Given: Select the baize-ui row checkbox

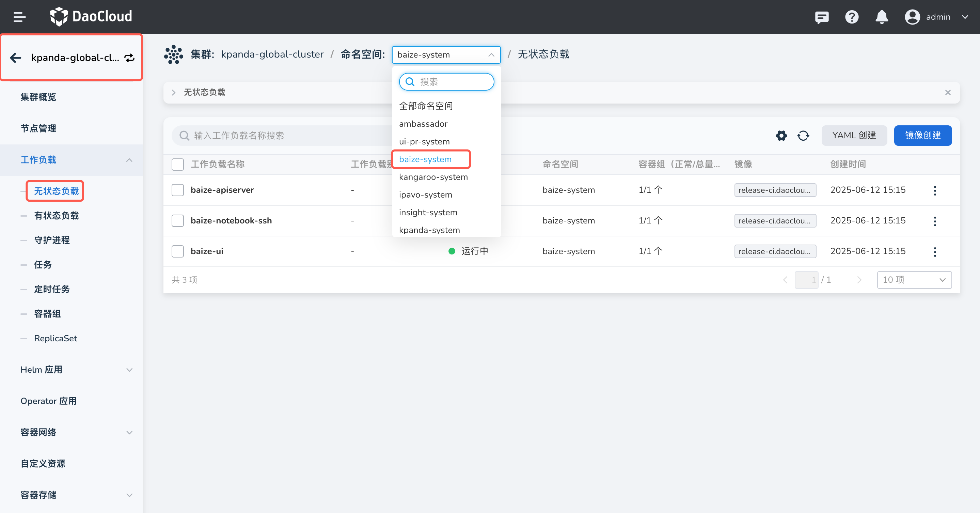Looking at the screenshot, I should click(x=178, y=251).
